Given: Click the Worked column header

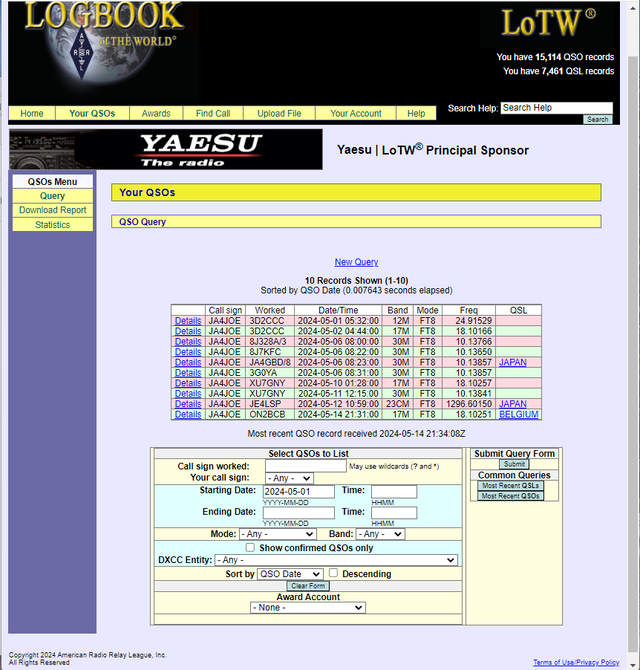Looking at the screenshot, I should click(x=270, y=310).
